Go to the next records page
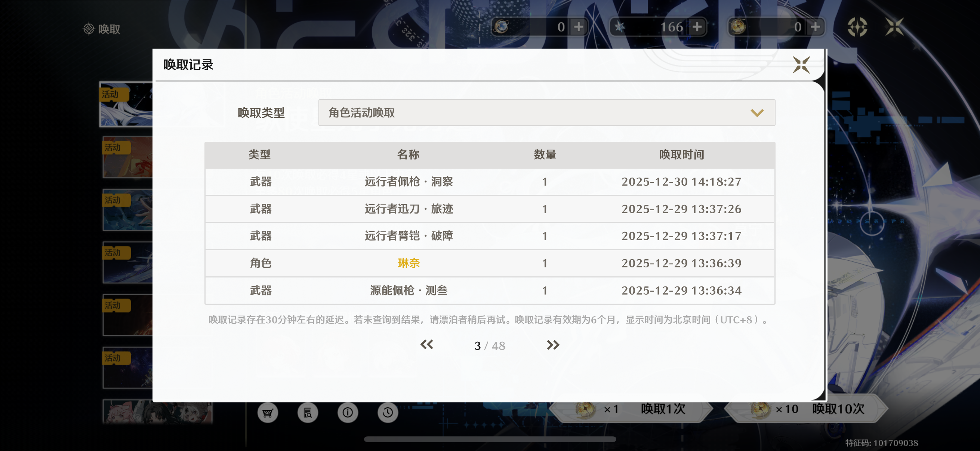This screenshot has height=451, width=980. pyautogui.click(x=553, y=345)
